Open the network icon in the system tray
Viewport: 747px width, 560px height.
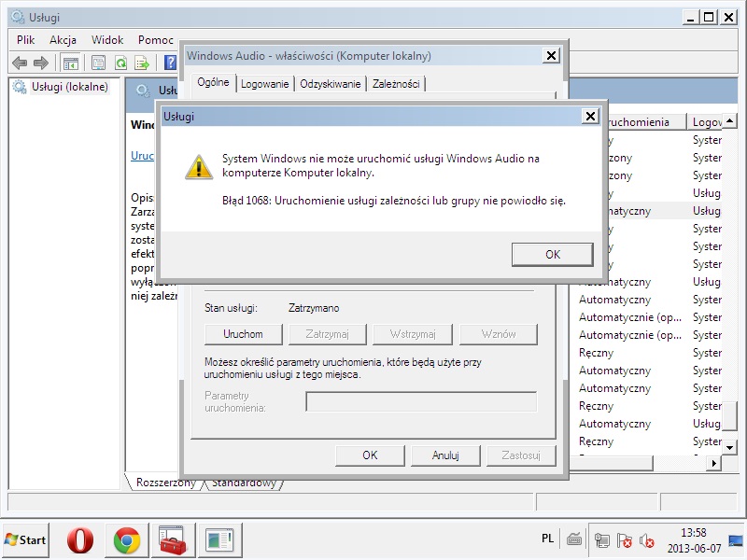[601, 540]
